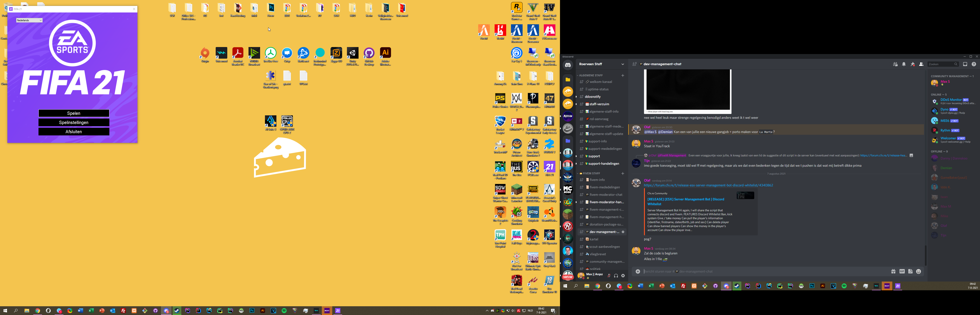Switch to the kartel channel
Screen dimensions: 980x315
point(593,239)
